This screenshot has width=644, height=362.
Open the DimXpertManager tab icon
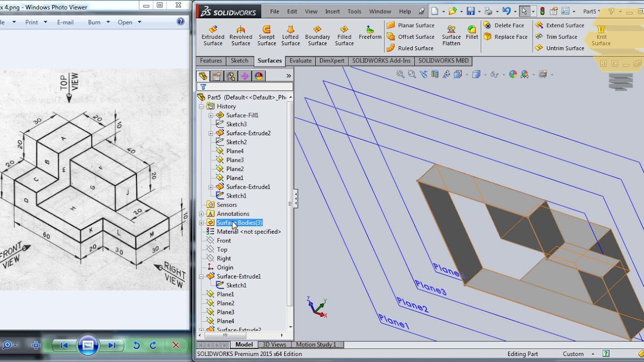(245, 76)
